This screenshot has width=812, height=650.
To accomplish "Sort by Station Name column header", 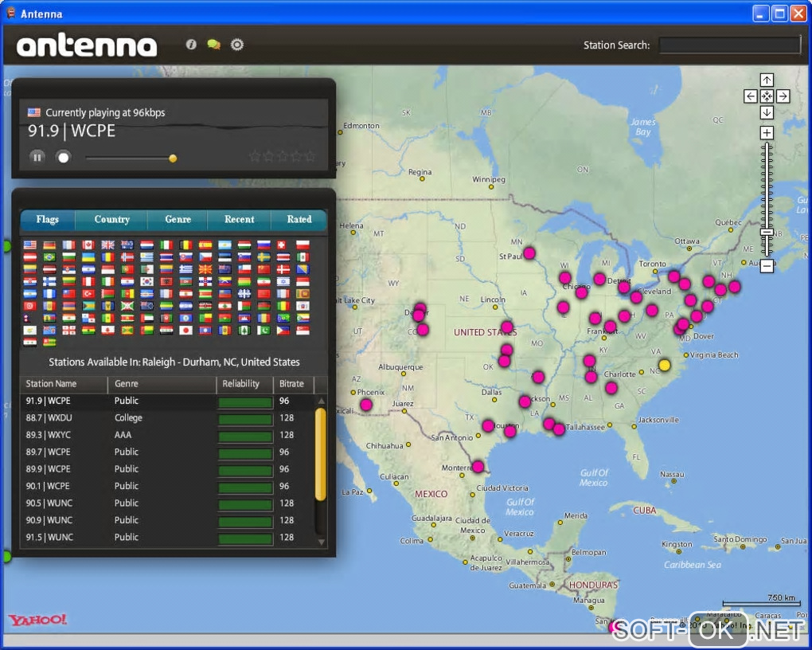I will coord(64,384).
